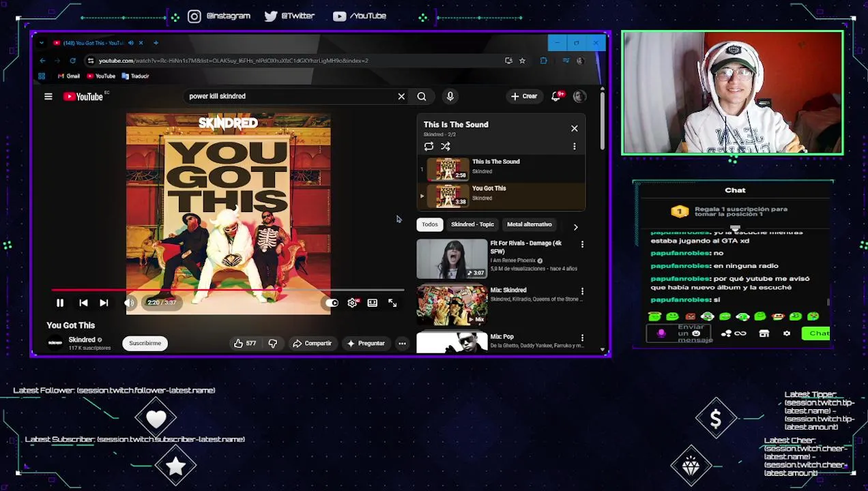Open Fit For Rivals - Damage video thumbnail
This screenshot has width=868, height=491.
(x=452, y=259)
